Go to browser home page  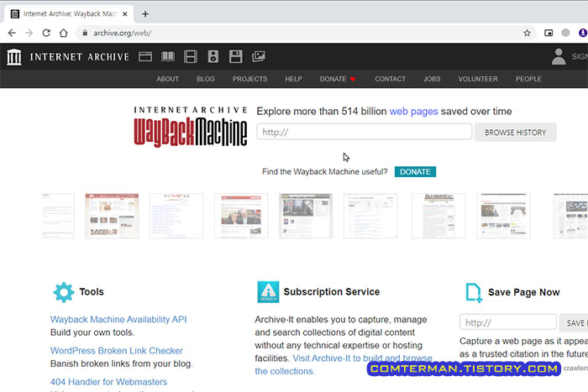(x=63, y=33)
